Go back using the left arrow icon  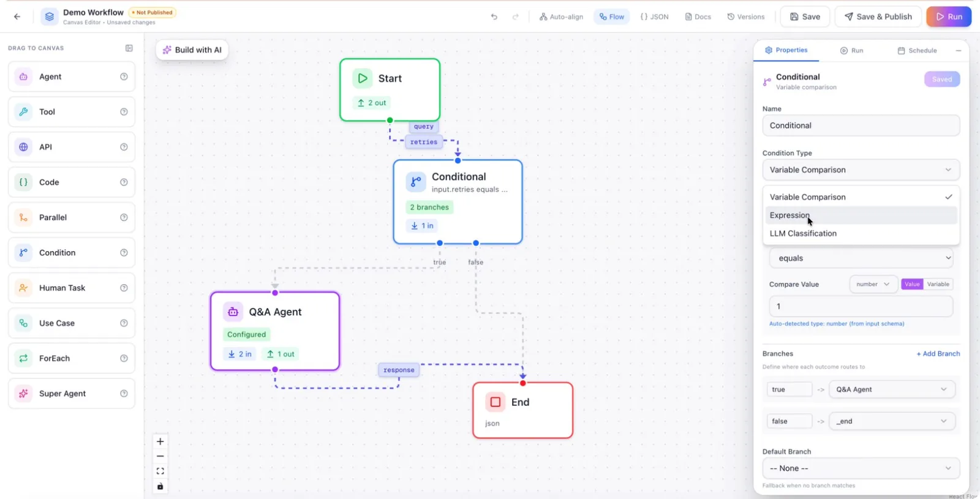17,17
